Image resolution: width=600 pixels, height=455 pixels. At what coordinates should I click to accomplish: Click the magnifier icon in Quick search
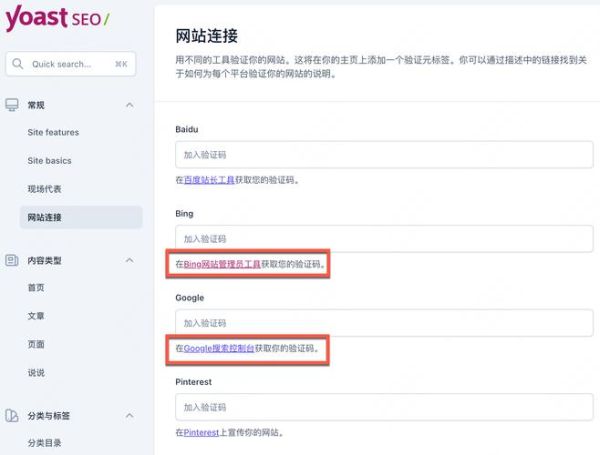point(19,64)
